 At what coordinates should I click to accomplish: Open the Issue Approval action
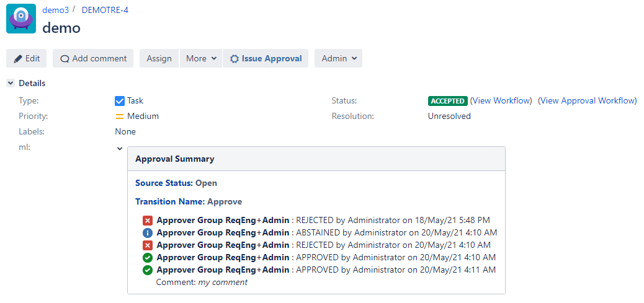(266, 59)
